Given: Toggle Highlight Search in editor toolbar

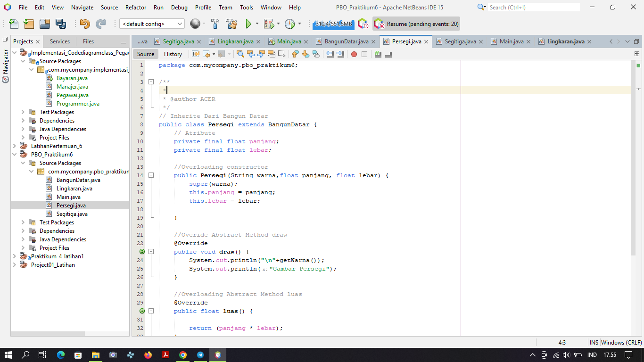Looking at the screenshot, I should click(272, 54).
